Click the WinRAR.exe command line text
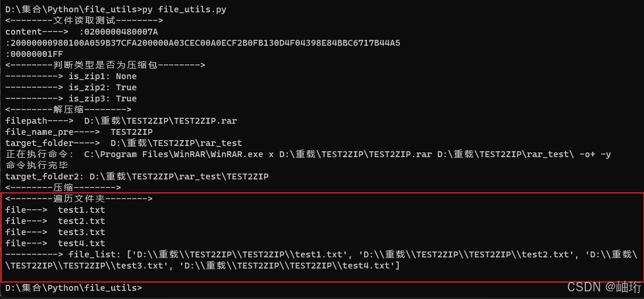644x299 pixels. click(x=347, y=154)
